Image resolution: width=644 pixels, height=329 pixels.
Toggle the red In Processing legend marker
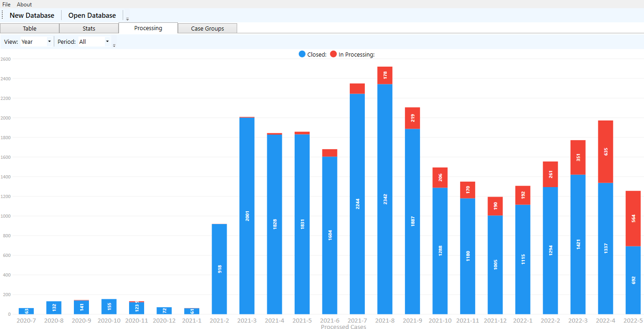333,54
